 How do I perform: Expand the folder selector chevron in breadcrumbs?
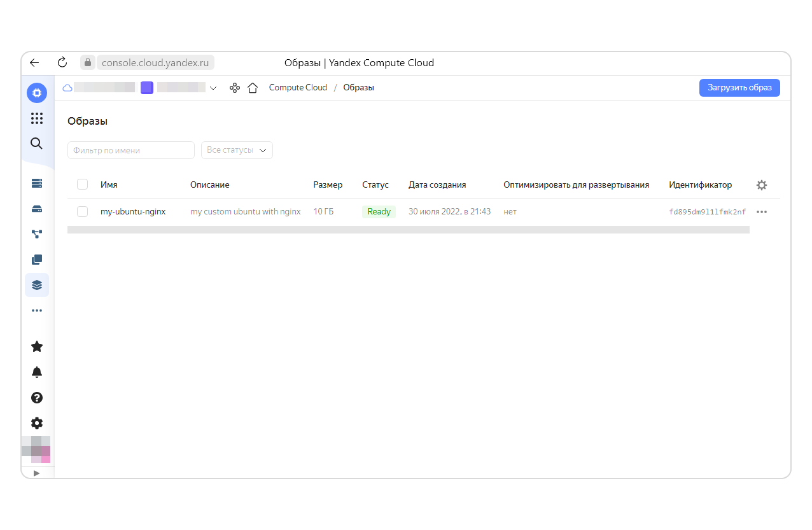coord(213,88)
